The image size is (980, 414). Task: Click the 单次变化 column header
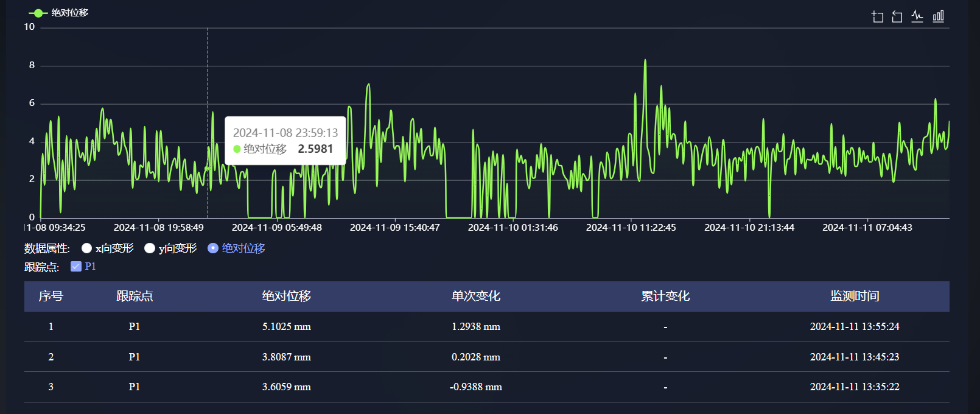(475, 296)
